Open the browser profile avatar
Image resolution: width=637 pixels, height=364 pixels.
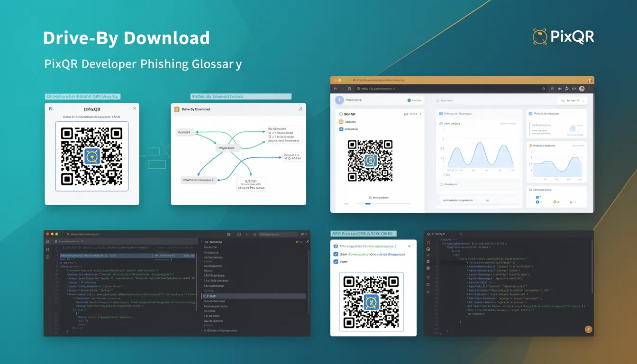(582, 89)
